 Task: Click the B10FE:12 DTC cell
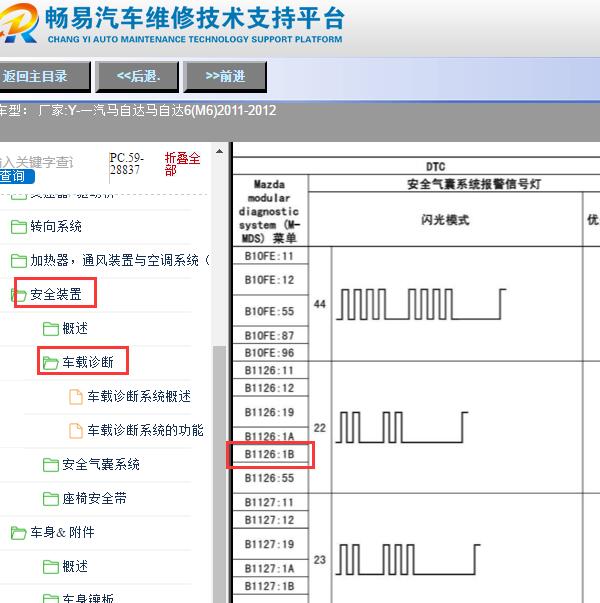(270, 280)
